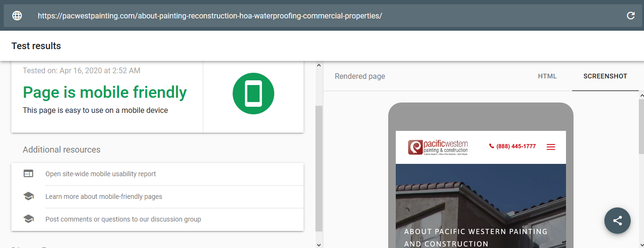The width and height of the screenshot is (644, 248).
Task: Click the refresh icon to rerun the test
Action: [631, 16]
